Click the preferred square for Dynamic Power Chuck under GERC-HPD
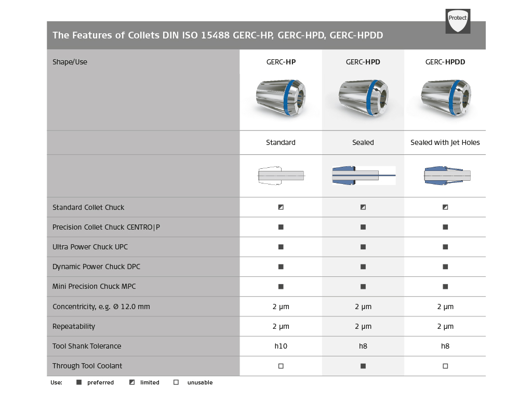This screenshot has height=399, width=532. click(x=363, y=267)
